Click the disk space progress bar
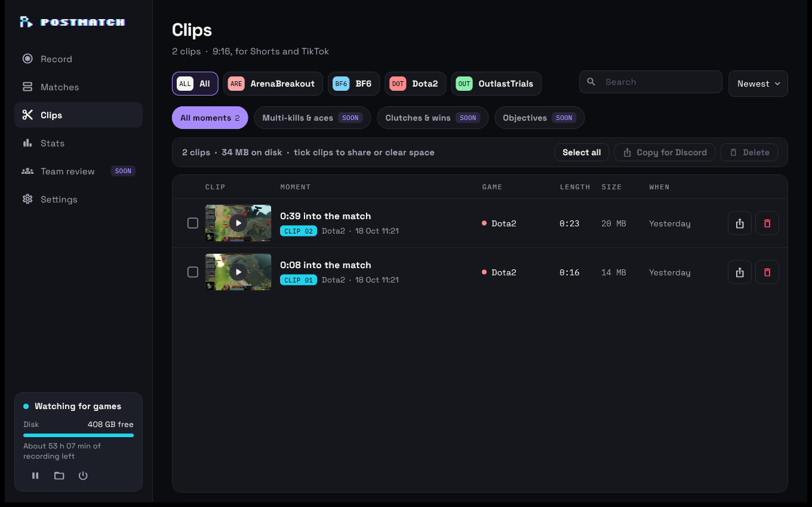Viewport: 812px width, 507px height. point(78,435)
